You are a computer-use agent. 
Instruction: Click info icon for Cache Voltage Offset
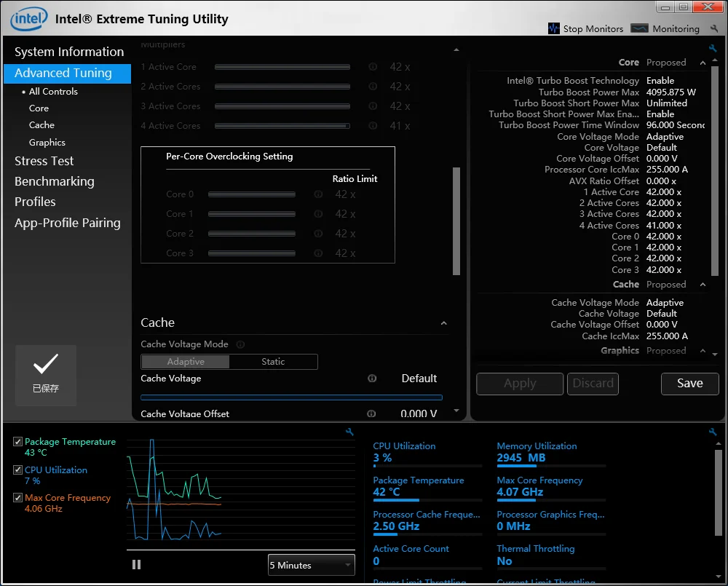coord(371,413)
